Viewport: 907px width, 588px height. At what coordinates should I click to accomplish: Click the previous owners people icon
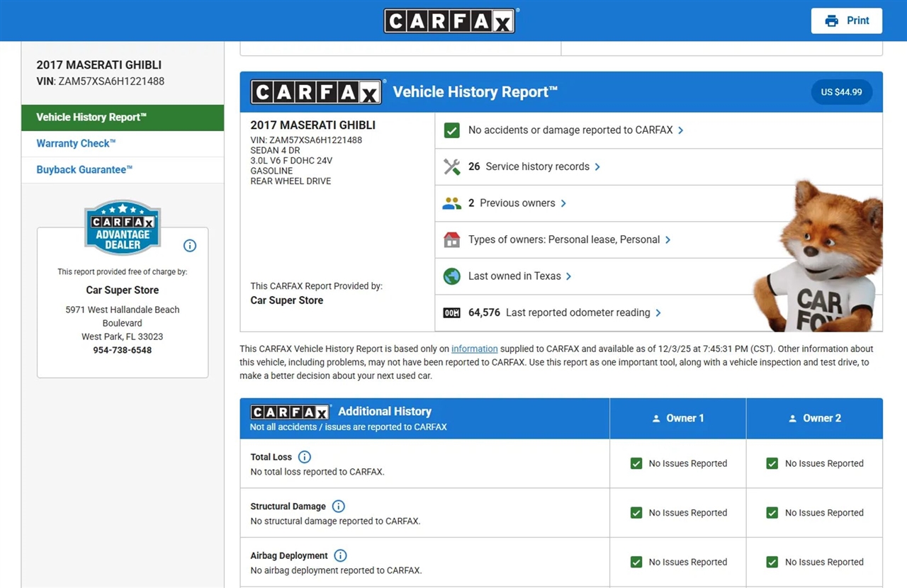tap(451, 203)
